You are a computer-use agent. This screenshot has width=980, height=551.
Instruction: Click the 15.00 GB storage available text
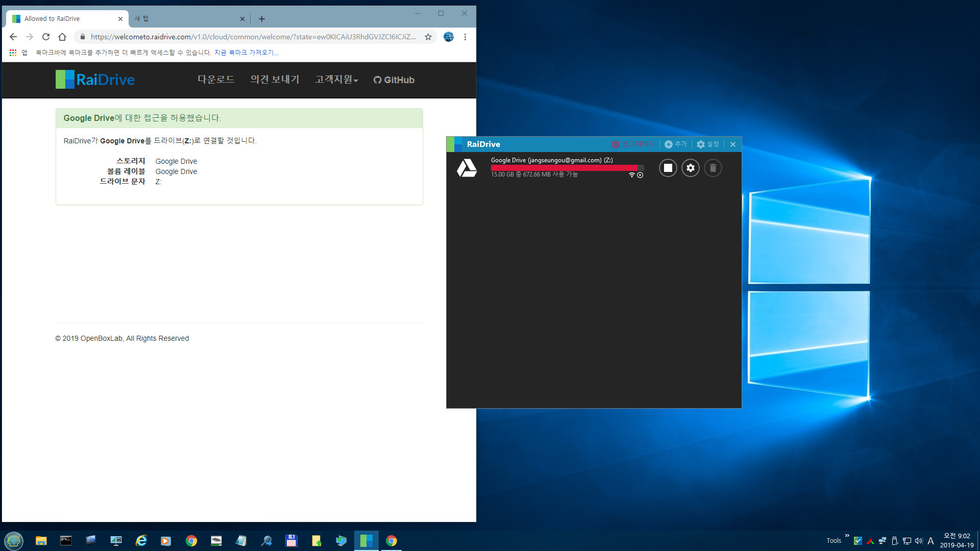pos(534,174)
